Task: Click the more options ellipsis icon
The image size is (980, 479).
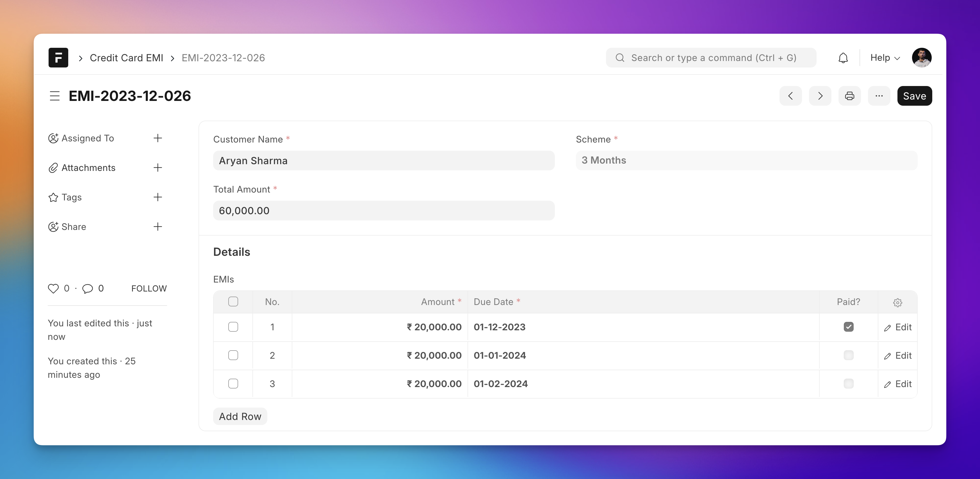Action: tap(878, 96)
